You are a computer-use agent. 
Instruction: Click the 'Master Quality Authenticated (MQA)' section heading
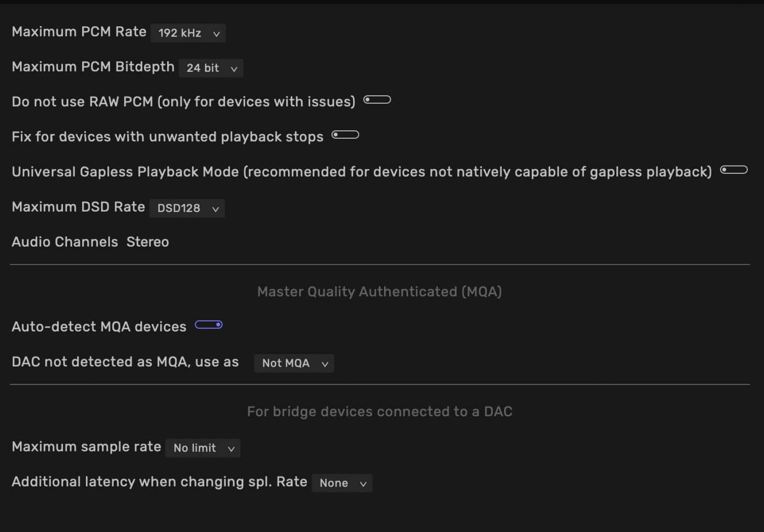coord(379,292)
